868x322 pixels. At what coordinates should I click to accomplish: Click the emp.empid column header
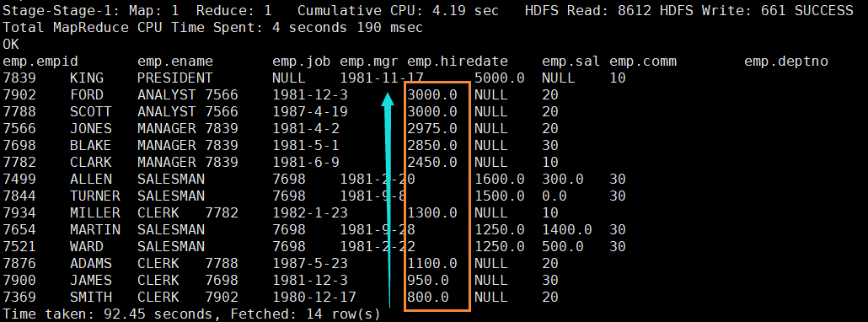40,62
